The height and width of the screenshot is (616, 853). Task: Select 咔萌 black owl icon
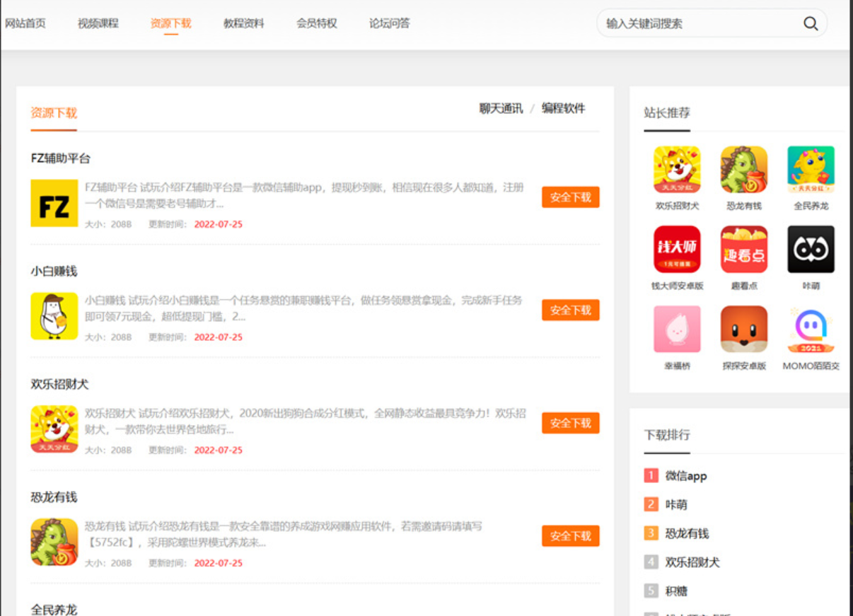tap(811, 250)
